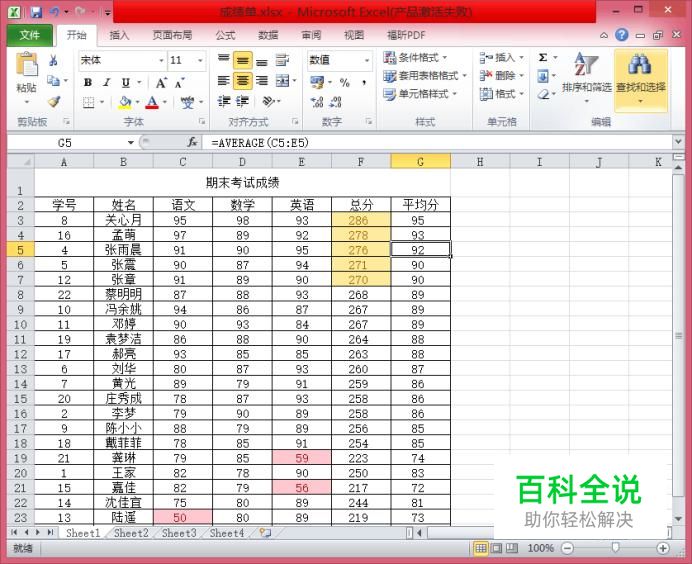Open the font name dropdown 宋体

click(x=162, y=60)
